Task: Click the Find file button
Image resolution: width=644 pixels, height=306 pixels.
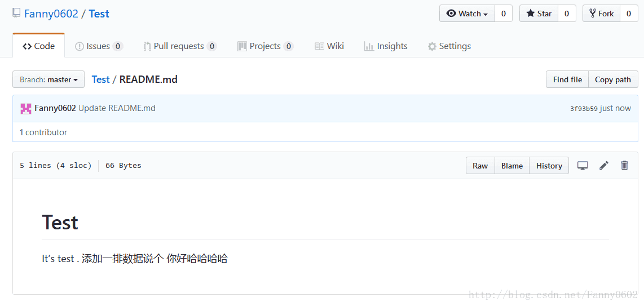Action: pos(567,79)
